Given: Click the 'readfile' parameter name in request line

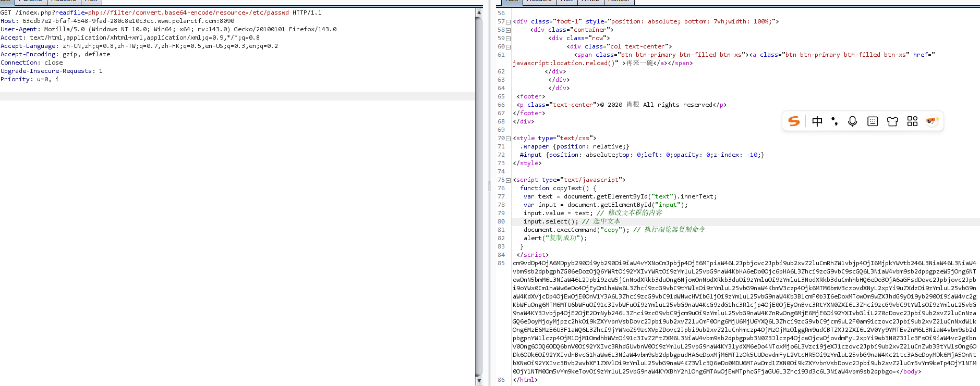Looking at the screenshot, I should 70,13.
